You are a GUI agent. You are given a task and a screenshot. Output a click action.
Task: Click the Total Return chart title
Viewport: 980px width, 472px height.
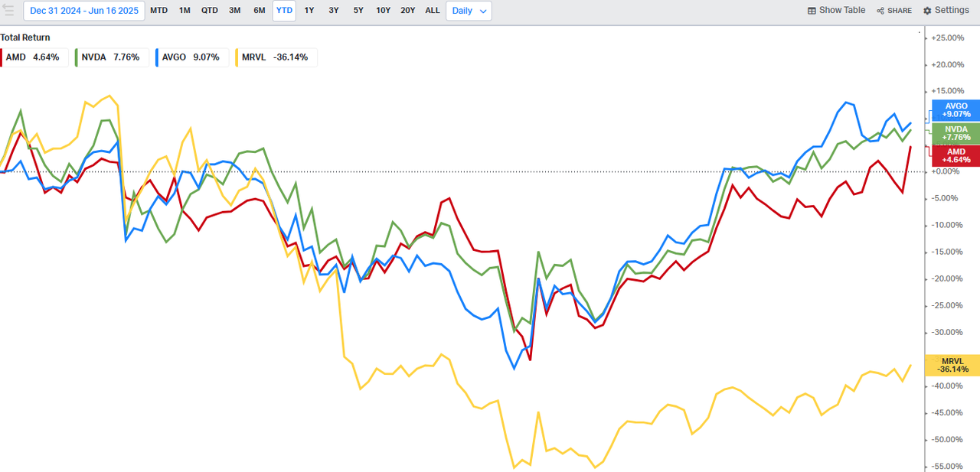click(x=25, y=37)
